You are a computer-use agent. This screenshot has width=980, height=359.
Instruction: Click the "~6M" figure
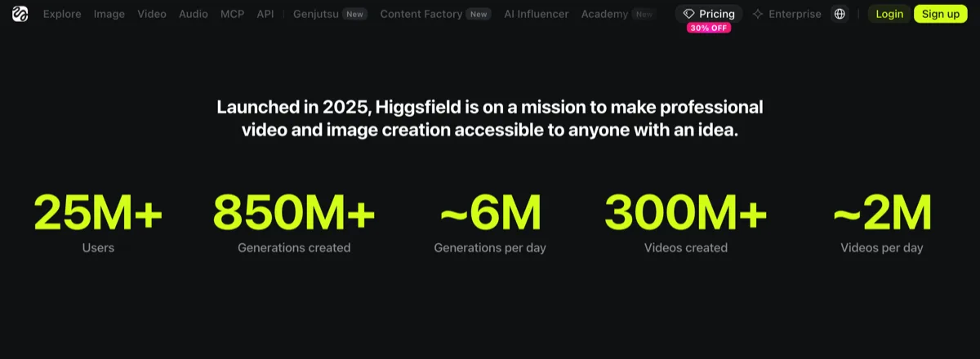(x=490, y=213)
